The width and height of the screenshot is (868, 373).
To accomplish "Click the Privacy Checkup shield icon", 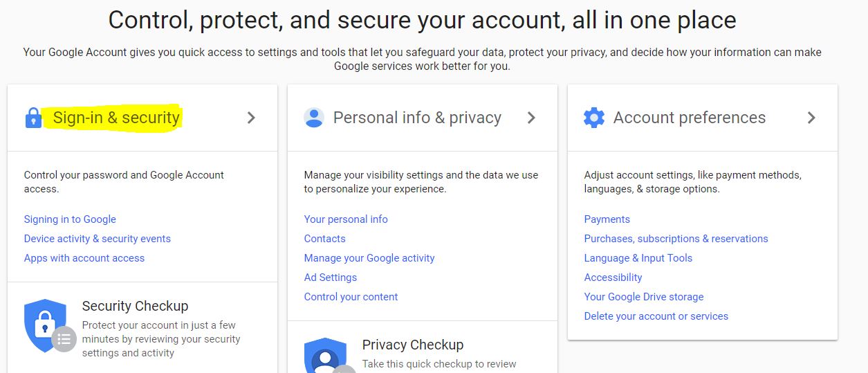I will (325, 357).
